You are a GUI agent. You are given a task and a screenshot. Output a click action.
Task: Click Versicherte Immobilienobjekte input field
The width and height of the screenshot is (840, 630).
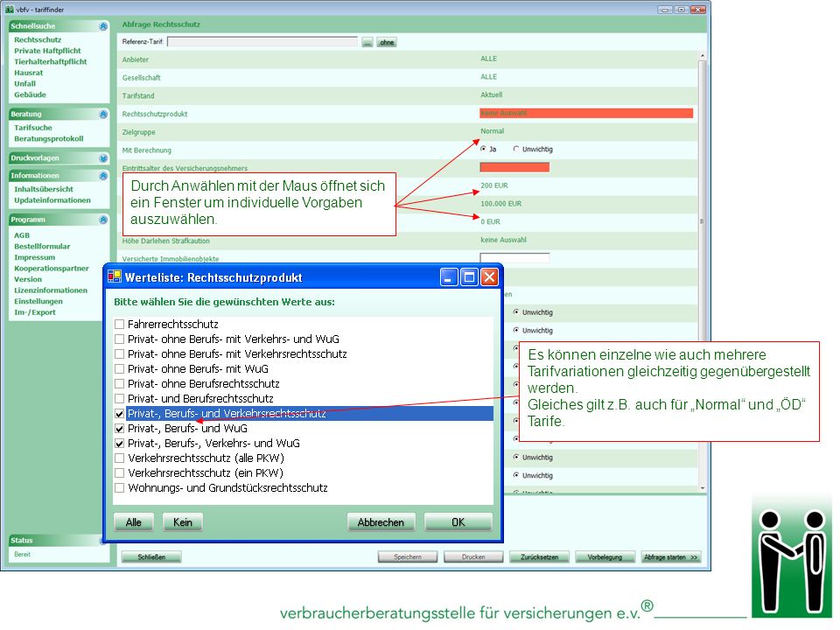click(x=514, y=257)
